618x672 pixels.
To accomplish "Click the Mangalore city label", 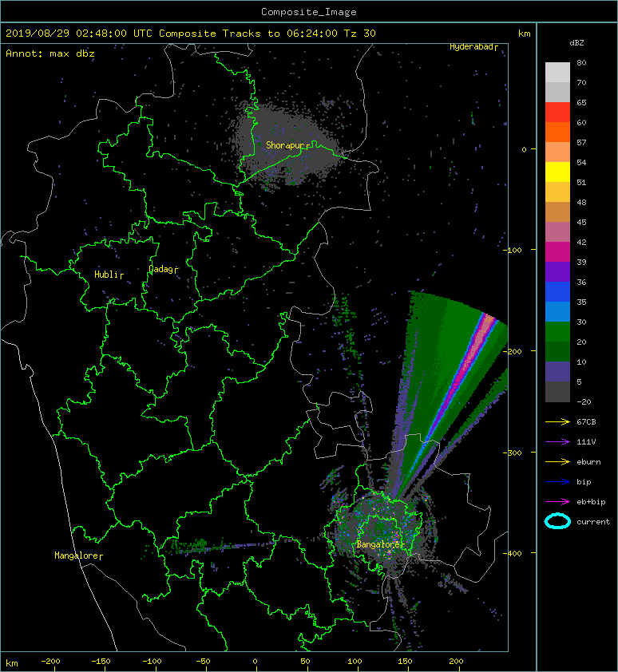I will [77, 555].
